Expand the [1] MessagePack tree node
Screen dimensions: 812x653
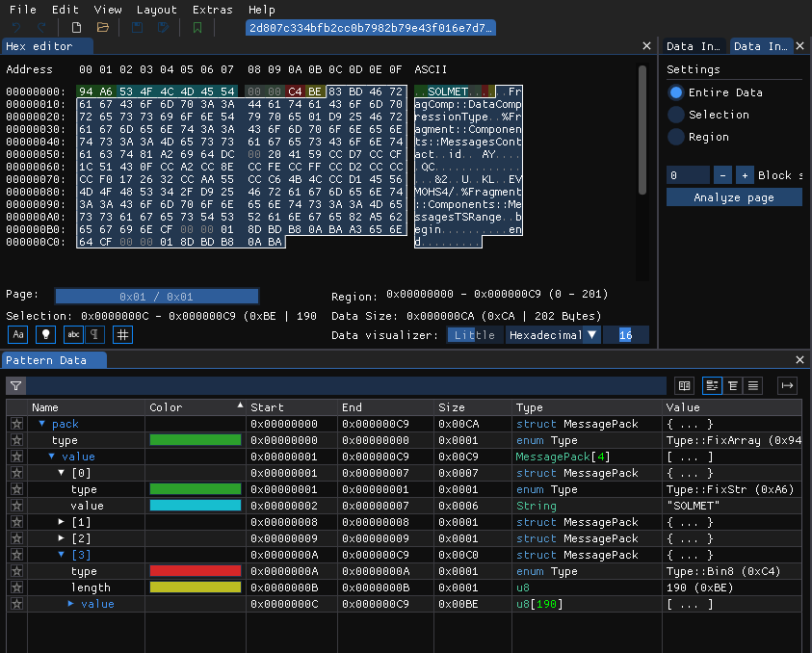point(63,522)
